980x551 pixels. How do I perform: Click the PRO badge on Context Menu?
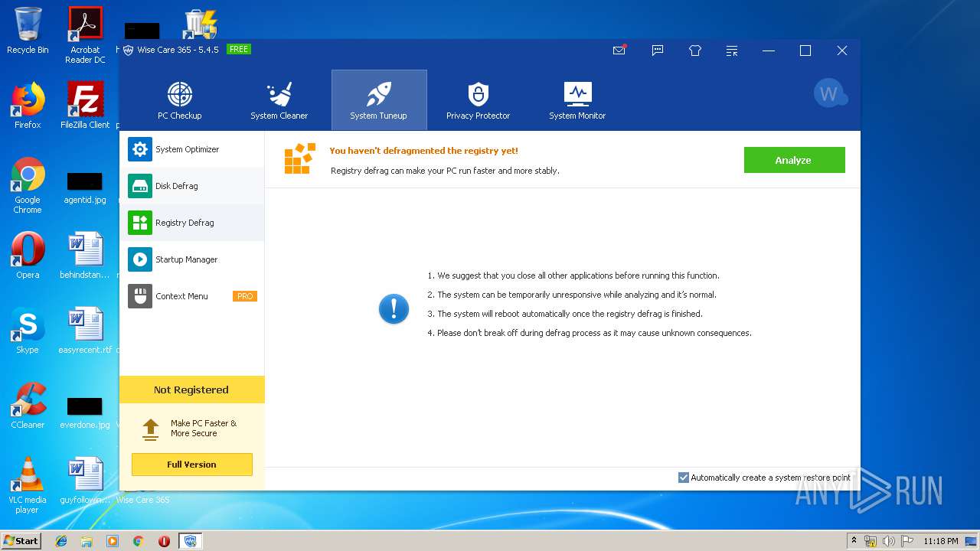[x=245, y=296]
